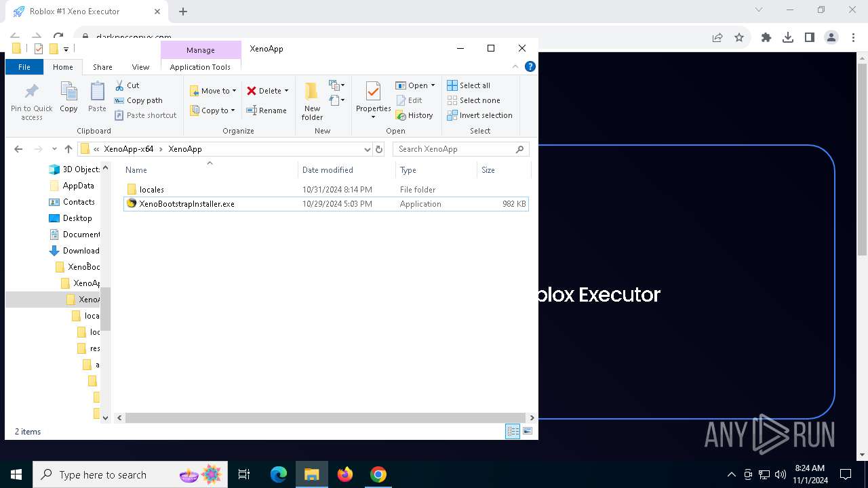Viewport: 868px width, 488px height.
Task: Select XenoBootstrapInstaller.exe file
Action: [326, 204]
